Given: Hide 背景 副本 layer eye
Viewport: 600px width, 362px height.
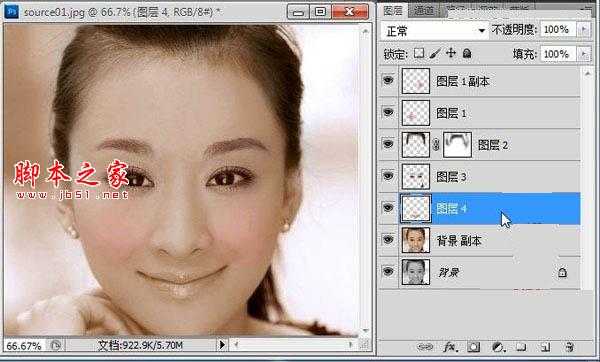Looking at the screenshot, I should tap(388, 240).
